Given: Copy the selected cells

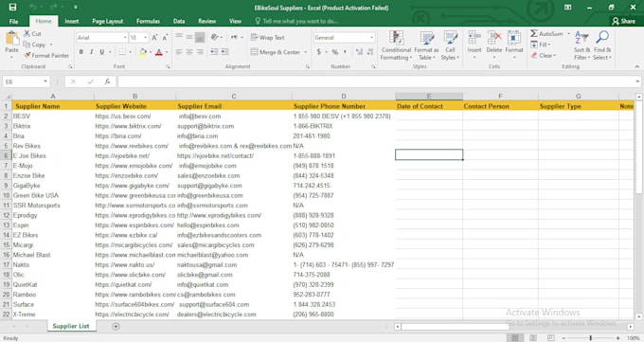Looking at the screenshot, I should point(35,45).
